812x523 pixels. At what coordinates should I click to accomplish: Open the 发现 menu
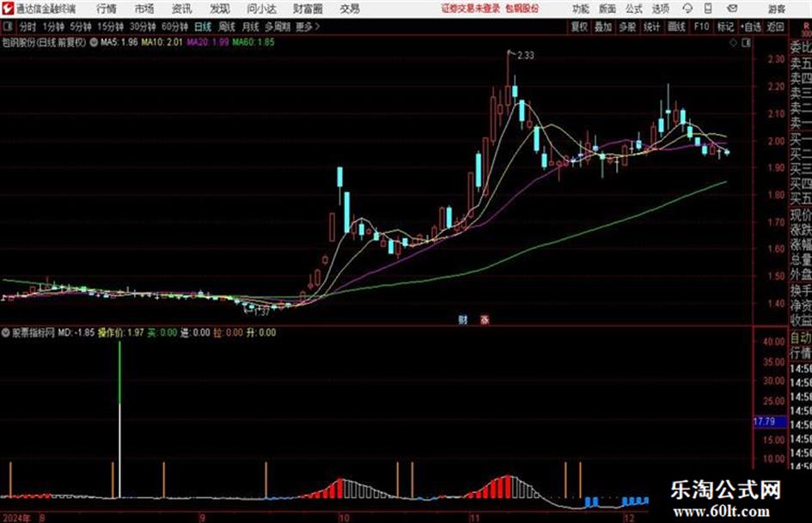point(220,9)
